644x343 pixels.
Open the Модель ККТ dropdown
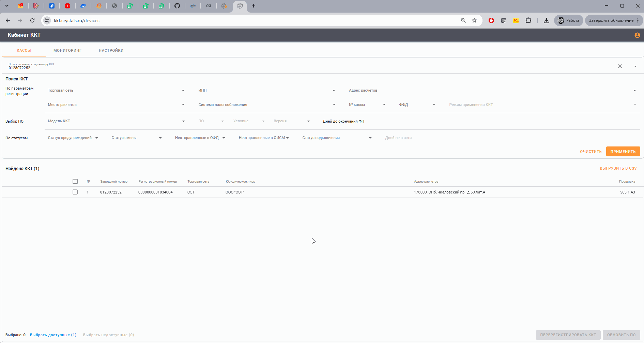click(x=116, y=121)
